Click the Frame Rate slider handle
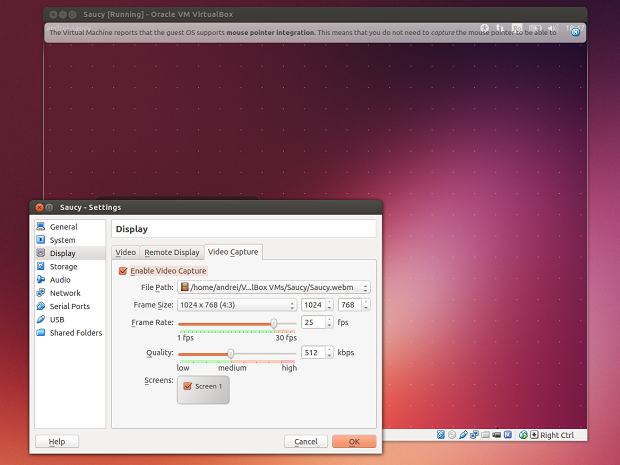 coord(274,323)
